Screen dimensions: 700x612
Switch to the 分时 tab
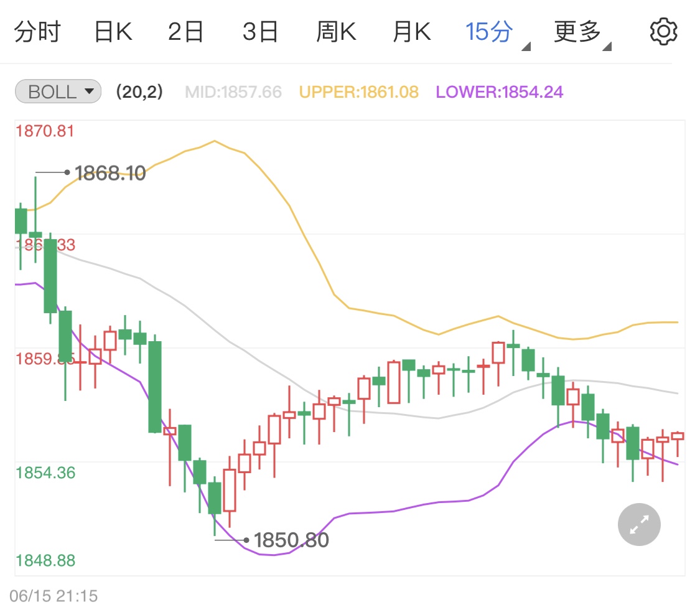pyautogui.click(x=37, y=32)
